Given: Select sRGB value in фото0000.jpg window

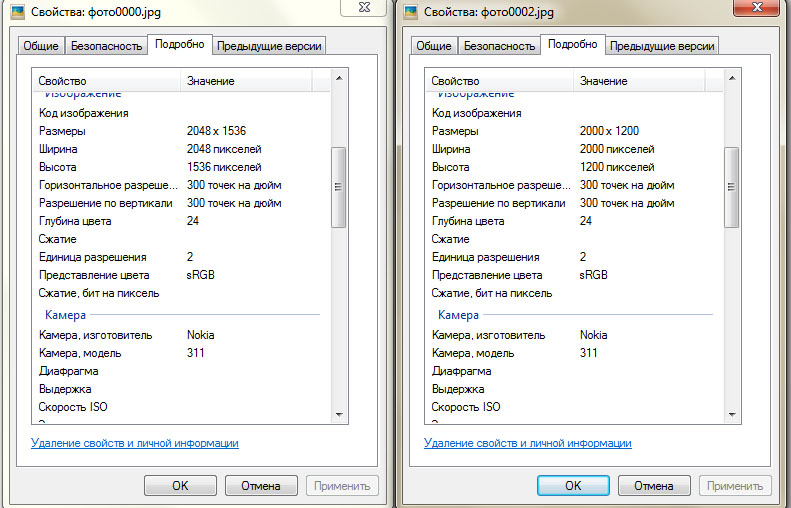Looking at the screenshot, I should tap(200, 275).
